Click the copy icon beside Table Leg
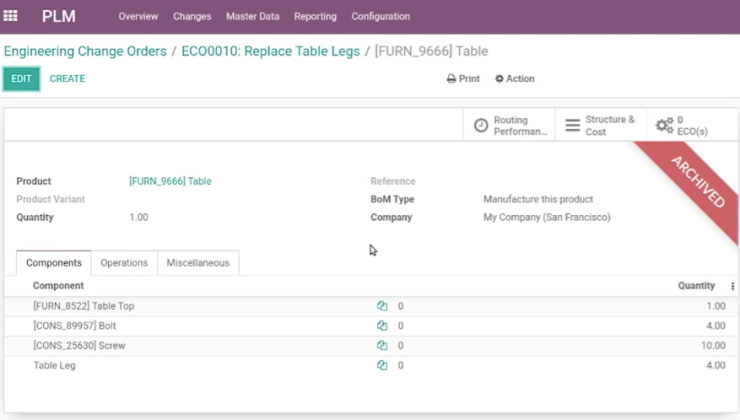 [382, 365]
